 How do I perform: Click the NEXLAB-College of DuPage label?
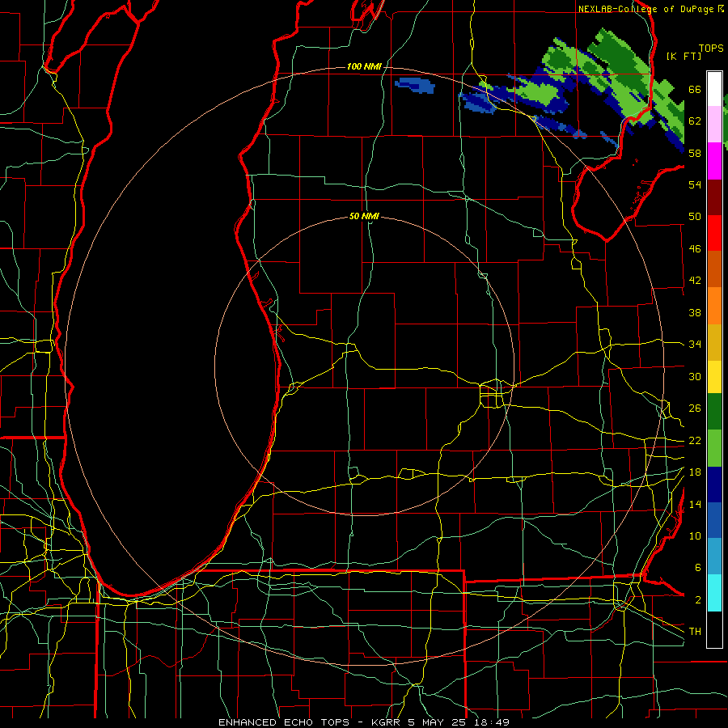pyautogui.click(x=645, y=9)
